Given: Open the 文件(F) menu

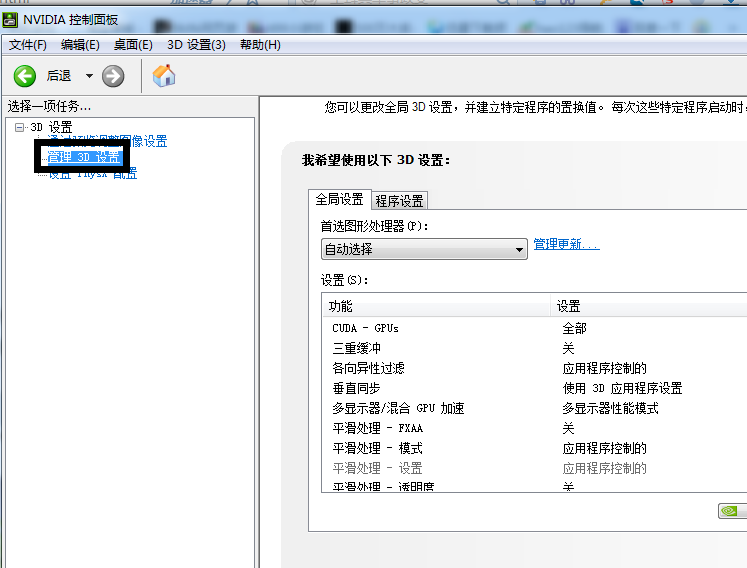Looking at the screenshot, I should click(x=28, y=45).
